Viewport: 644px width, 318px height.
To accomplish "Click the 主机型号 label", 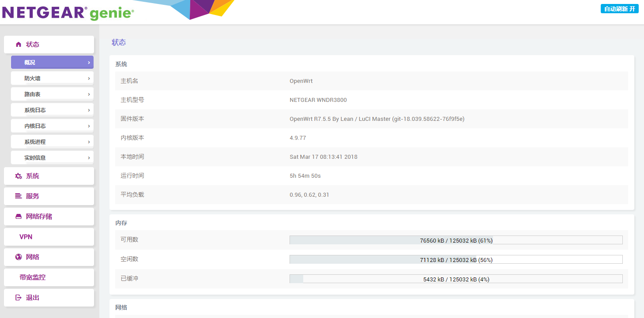I will click(x=132, y=100).
